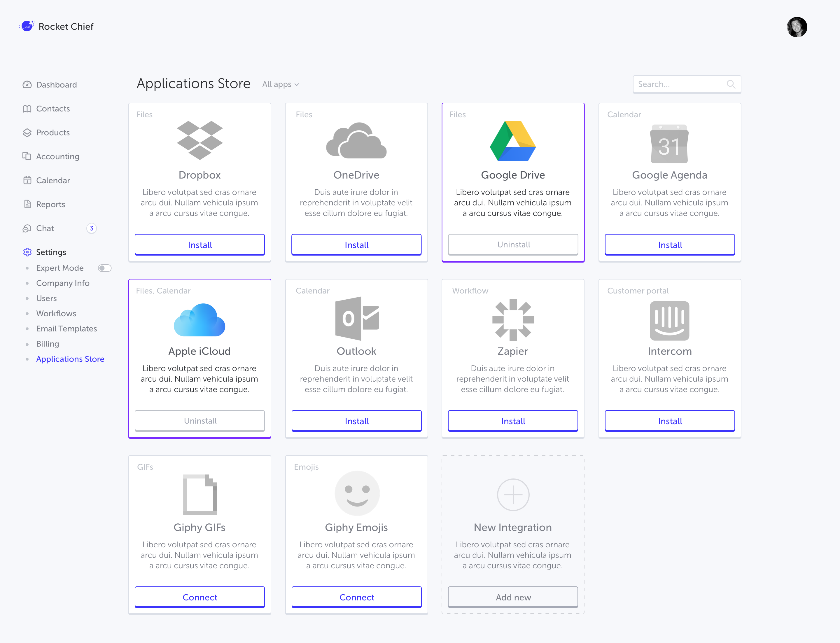Click the Intercom logo icon

coord(669,320)
